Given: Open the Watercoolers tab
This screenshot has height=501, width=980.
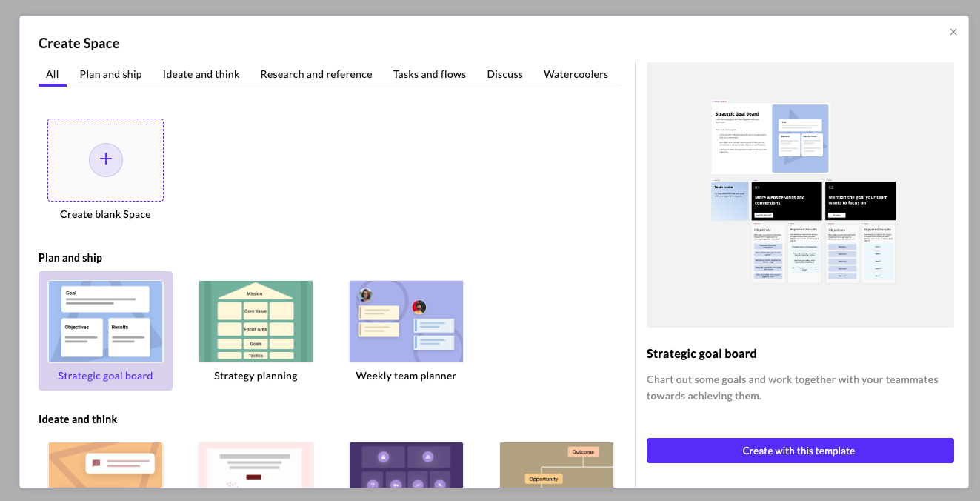Looking at the screenshot, I should tap(576, 74).
